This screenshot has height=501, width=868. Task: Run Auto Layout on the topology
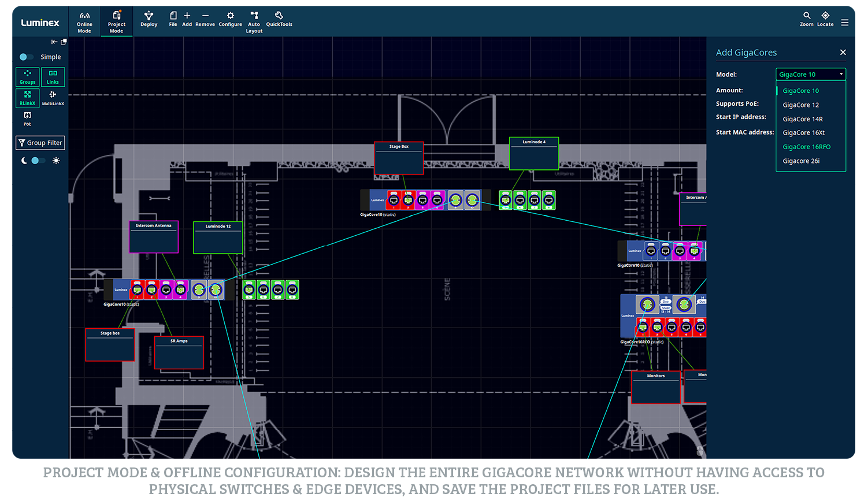click(x=254, y=22)
